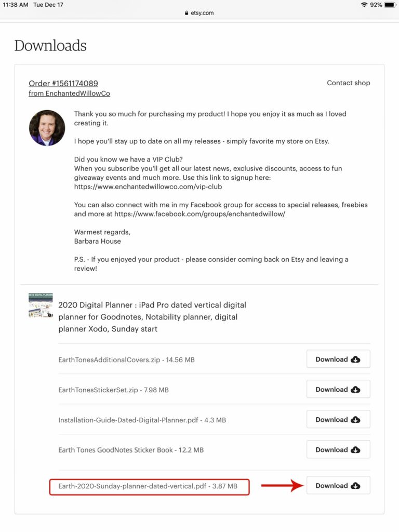
Task: Click the Downloads page heading
Action: [50, 46]
